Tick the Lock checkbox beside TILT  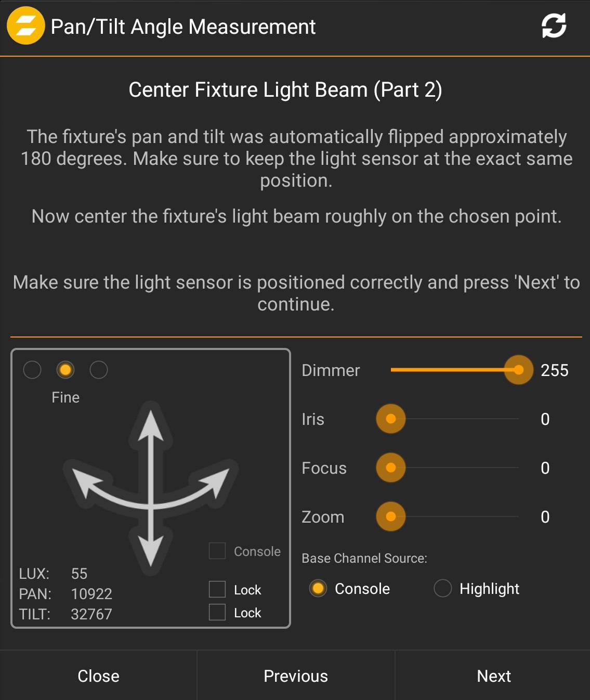217,612
